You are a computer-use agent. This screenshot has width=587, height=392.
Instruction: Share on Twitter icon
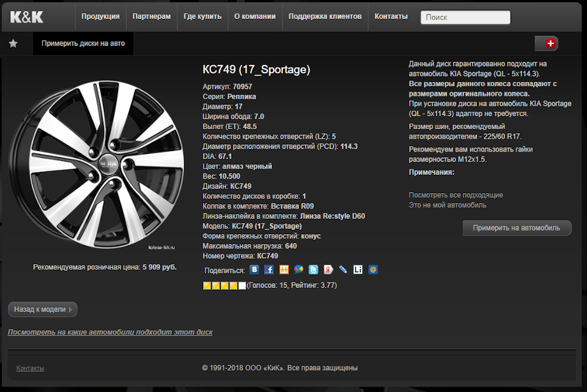click(313, 270)
